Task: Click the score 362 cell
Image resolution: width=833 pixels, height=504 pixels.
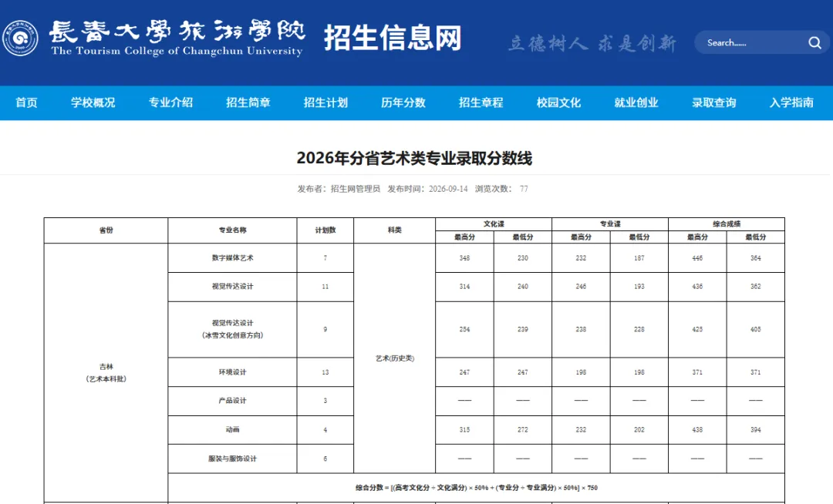Action: pyautogui.click(x=755, y=287)
